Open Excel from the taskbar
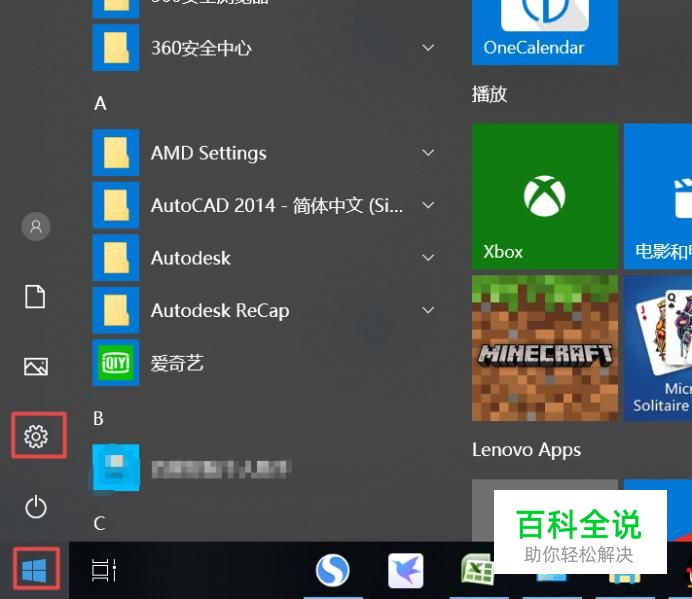The width and height of the screenshot is (692, 599). click(x=477, y=569)
